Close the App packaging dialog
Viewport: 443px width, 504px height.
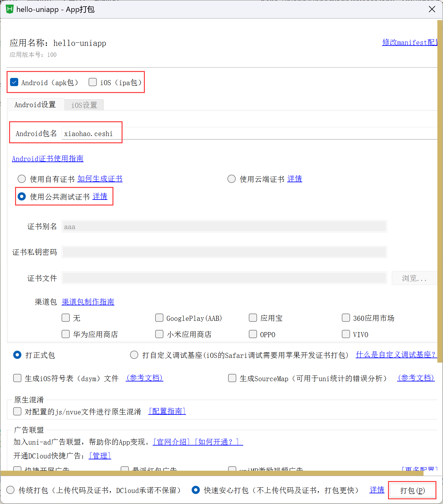tap(432, 9)
